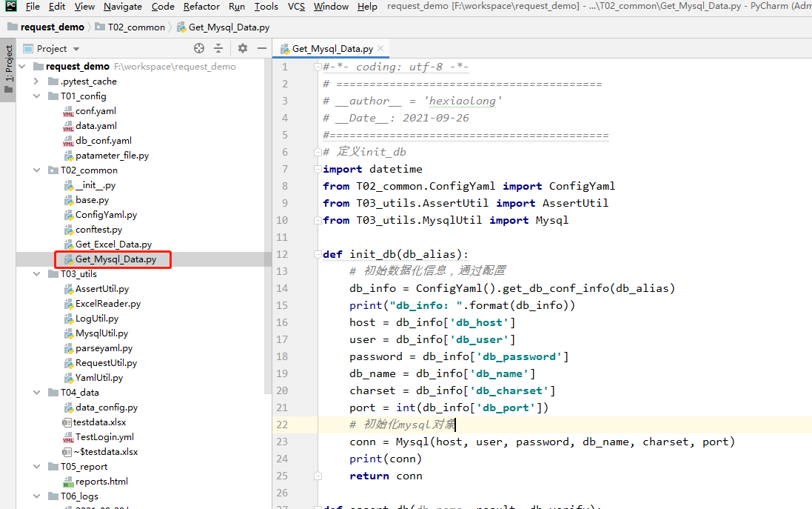Click the Select Opened File crosshair icon
Viewport: 812px width, 509px height.
(198, 48)
